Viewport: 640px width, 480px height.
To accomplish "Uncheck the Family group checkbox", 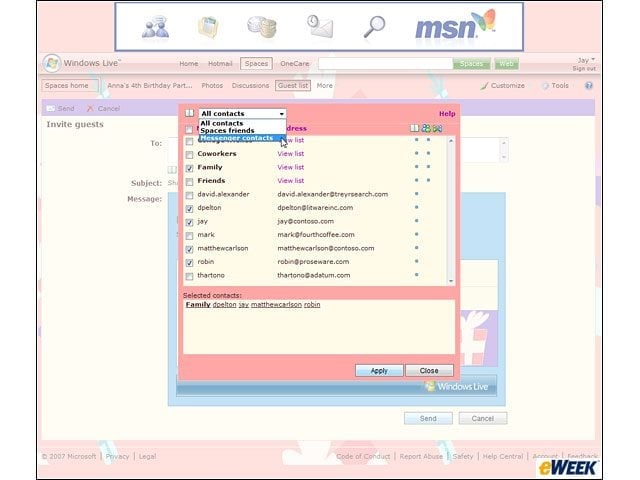I will click(189, 168).
